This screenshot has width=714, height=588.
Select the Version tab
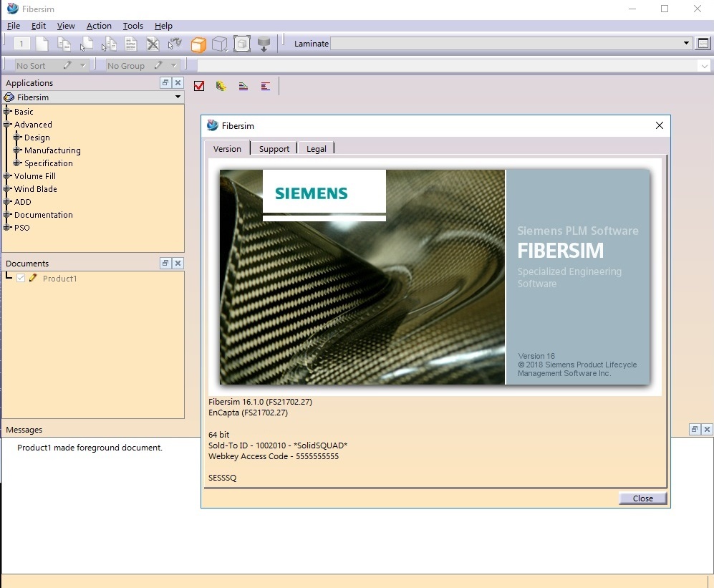227,148
